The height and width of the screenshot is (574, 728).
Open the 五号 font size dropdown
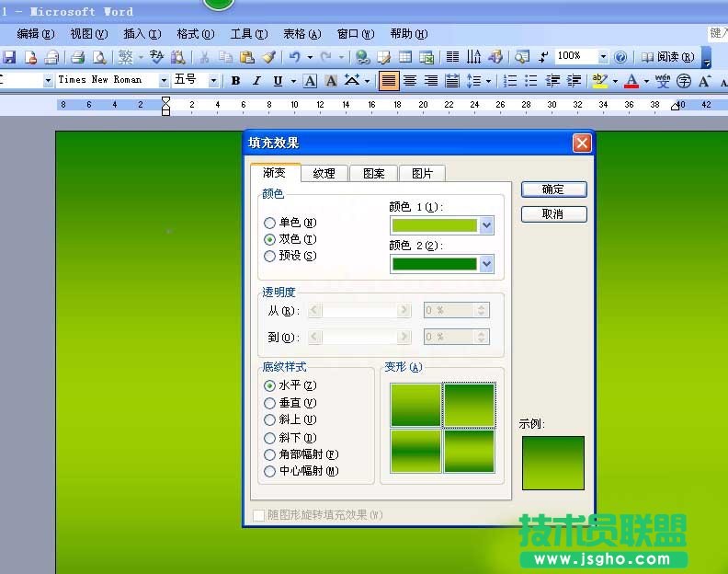click(x=213, y=81)
